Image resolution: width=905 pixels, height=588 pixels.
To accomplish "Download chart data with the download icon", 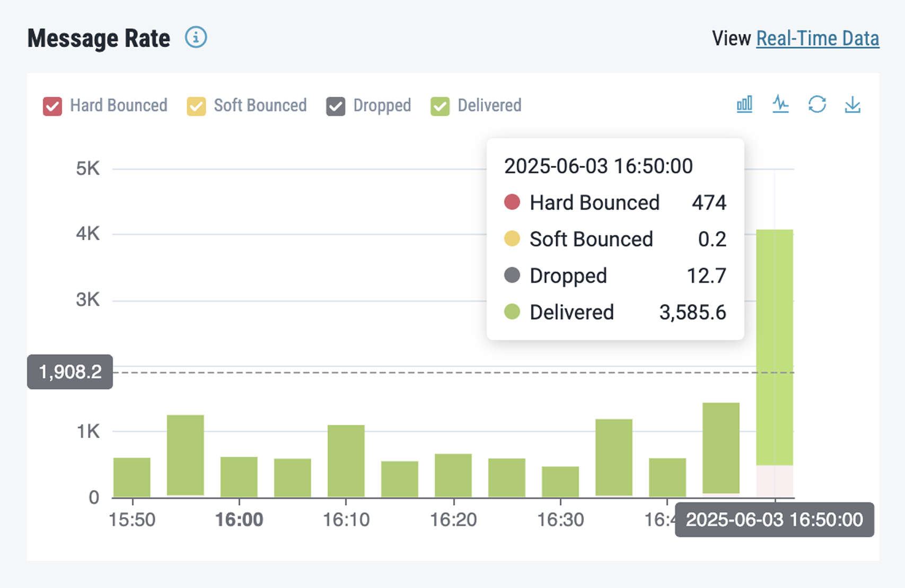I will point(853,104).
